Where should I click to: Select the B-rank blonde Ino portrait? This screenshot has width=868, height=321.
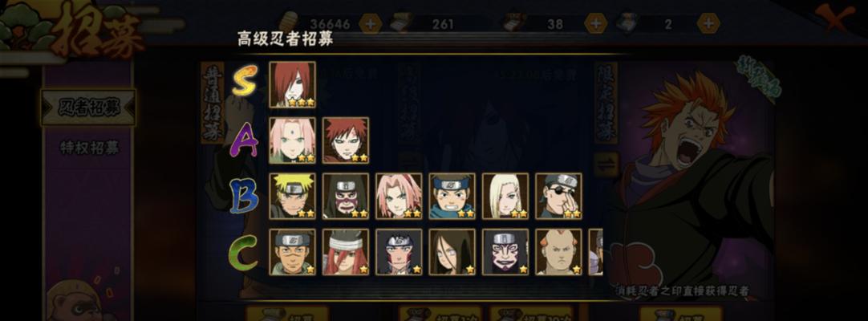coord(505,196)
